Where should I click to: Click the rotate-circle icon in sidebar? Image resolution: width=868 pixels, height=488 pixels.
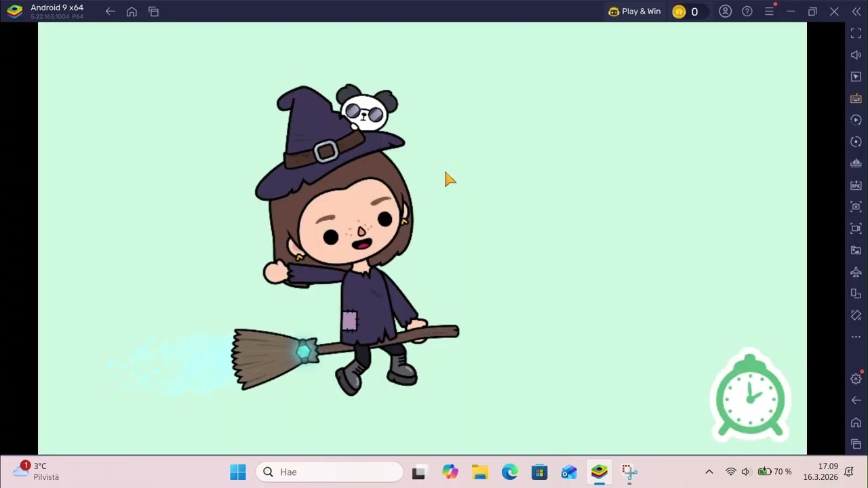tap(856, 142)
